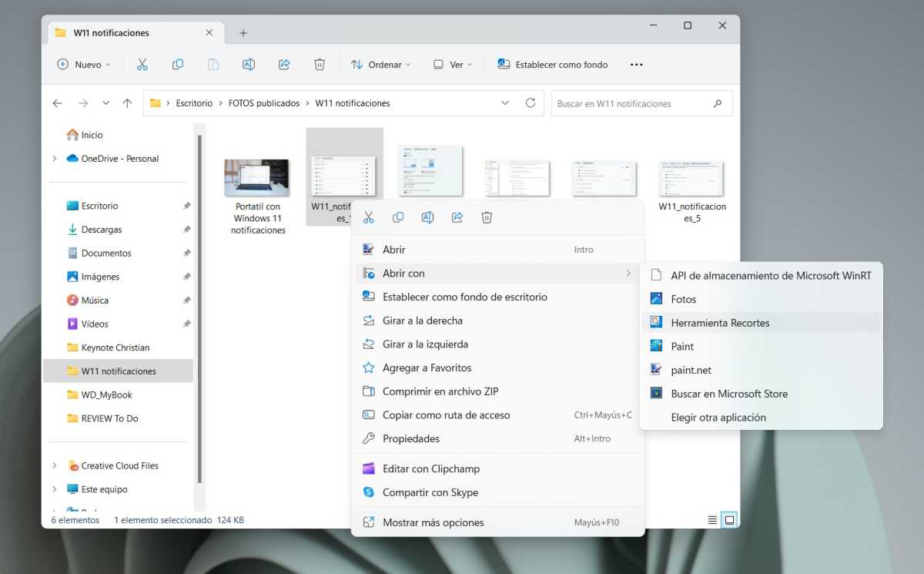This screenshot has width=924, height=574.
Task: Click Abrir in context menu
Action: 497,250
